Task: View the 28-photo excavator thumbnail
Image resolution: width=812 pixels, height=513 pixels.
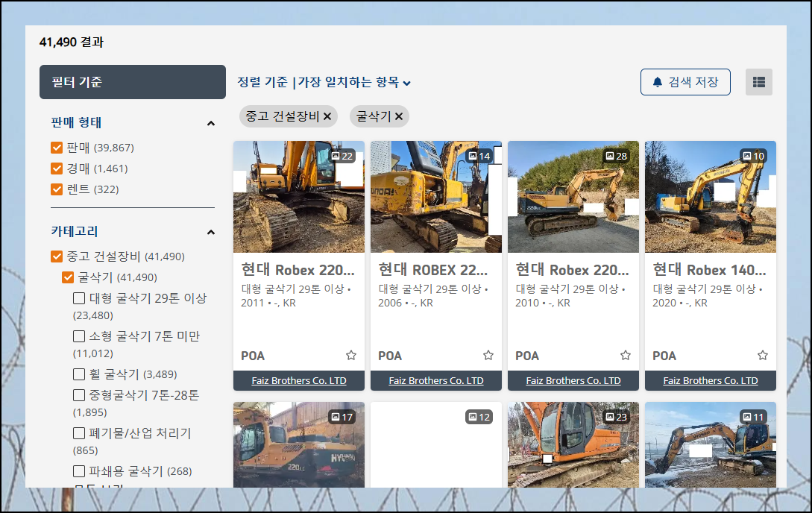Action: 573,197
